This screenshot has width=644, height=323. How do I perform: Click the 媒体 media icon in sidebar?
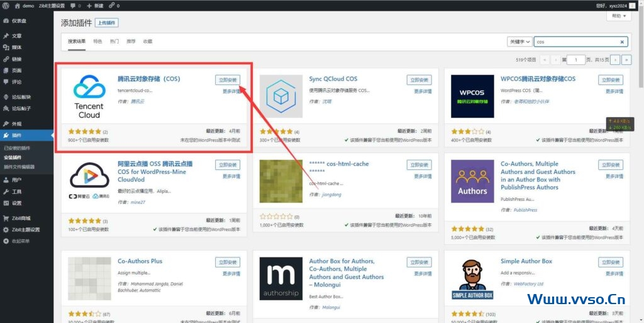[6, 47]
